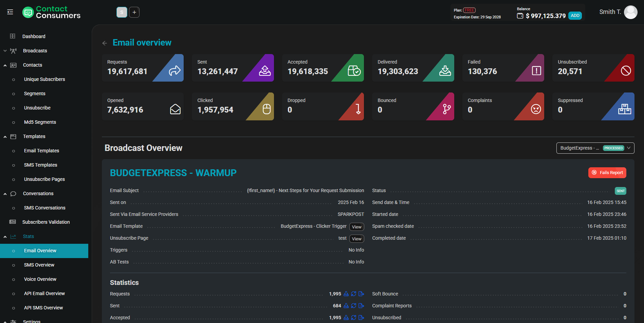Click the Dropped down-arrow icon

pos(358,109)
